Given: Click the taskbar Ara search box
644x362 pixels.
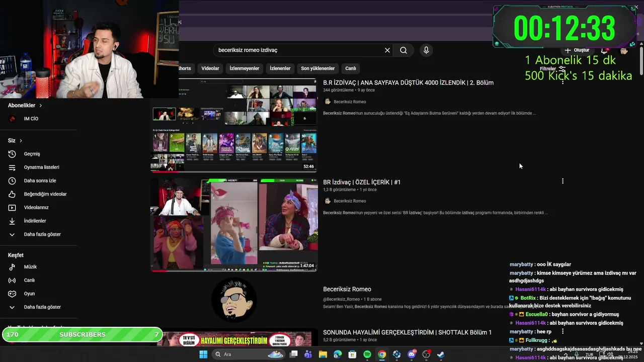Looking at the screenshot, I should point(249,354).
